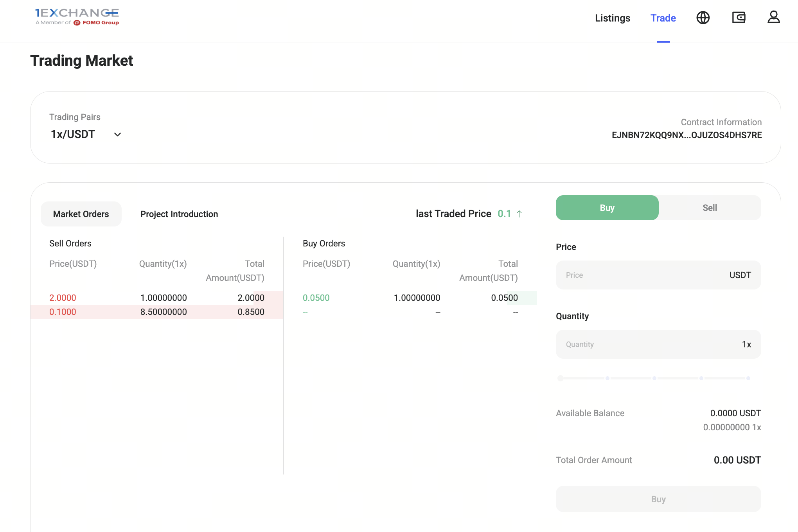Switch to the Buy toggle
This screenshot has width=798, height=532.
[607, 208]
